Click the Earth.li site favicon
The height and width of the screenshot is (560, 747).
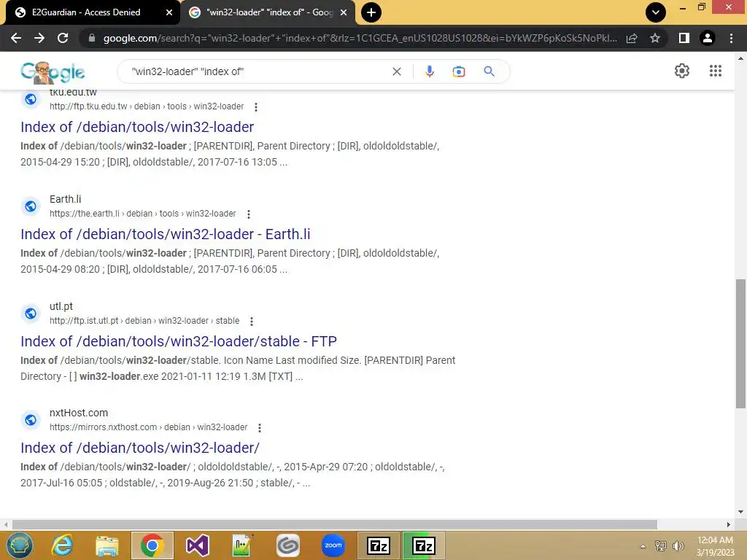click(31, 206)
